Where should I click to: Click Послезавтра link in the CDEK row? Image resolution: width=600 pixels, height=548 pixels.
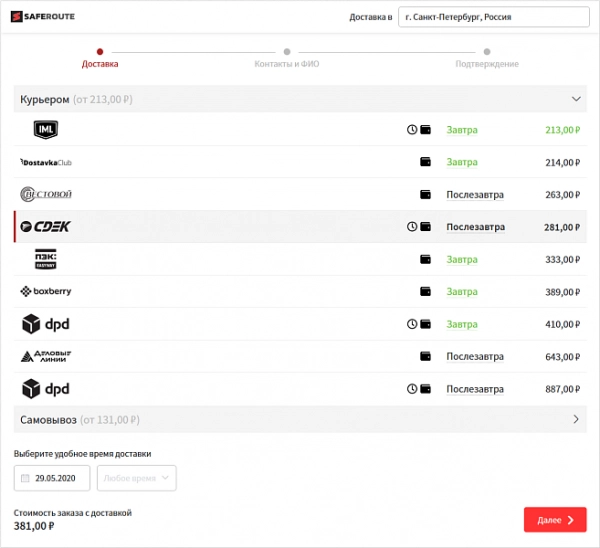tap(475, 227)
